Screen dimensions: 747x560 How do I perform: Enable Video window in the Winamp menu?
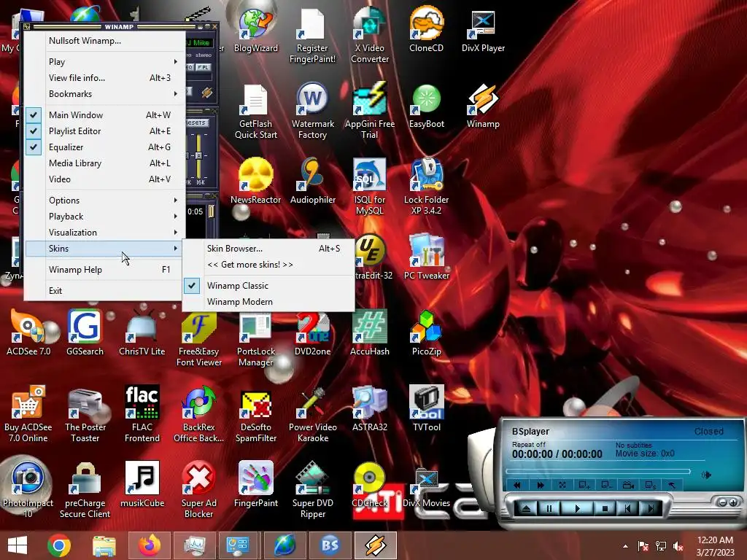[103, 179]
